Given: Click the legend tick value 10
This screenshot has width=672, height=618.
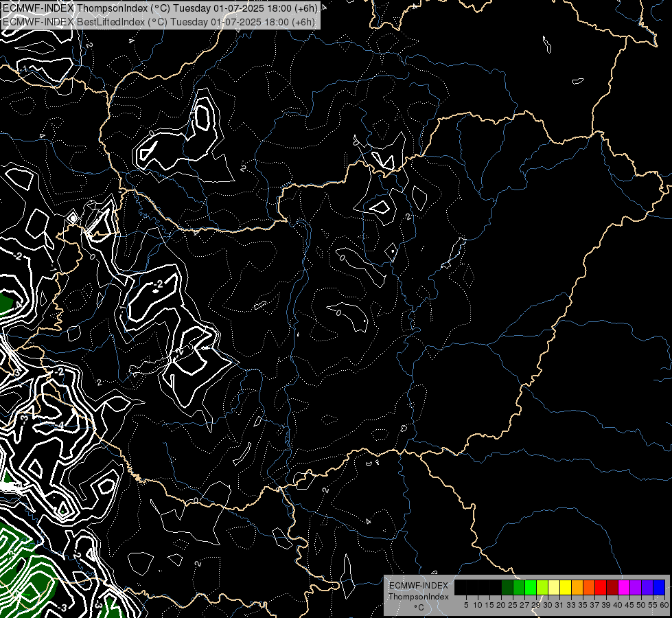Looking at the screenshot, I should (478, 605).
